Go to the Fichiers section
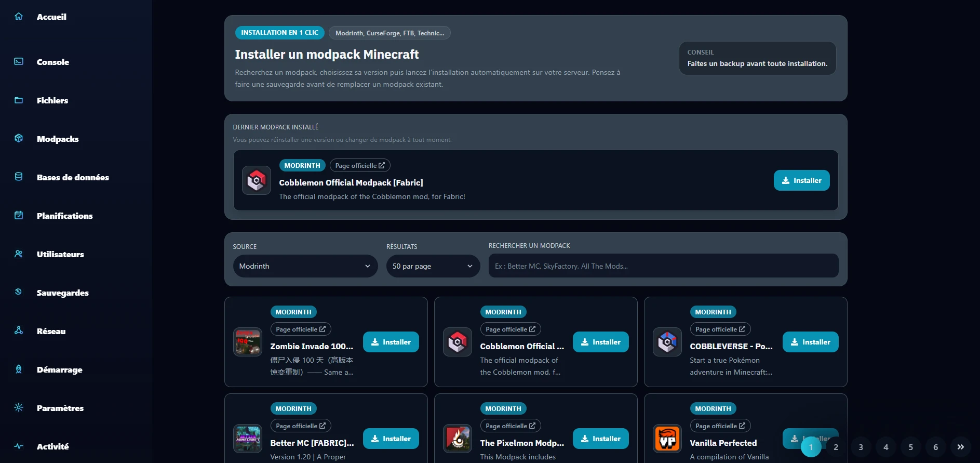Viewport: 980px width, 463px height. click(x=52, y=100)
